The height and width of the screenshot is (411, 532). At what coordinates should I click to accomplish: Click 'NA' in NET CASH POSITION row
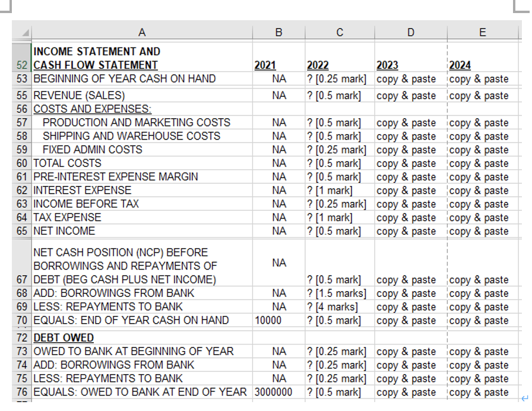pyautogui.click(x=278, y=263)
